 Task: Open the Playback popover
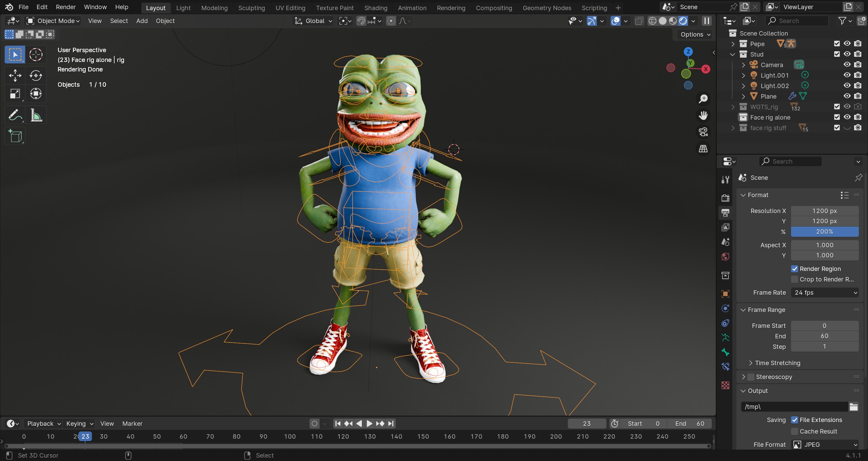44,424
